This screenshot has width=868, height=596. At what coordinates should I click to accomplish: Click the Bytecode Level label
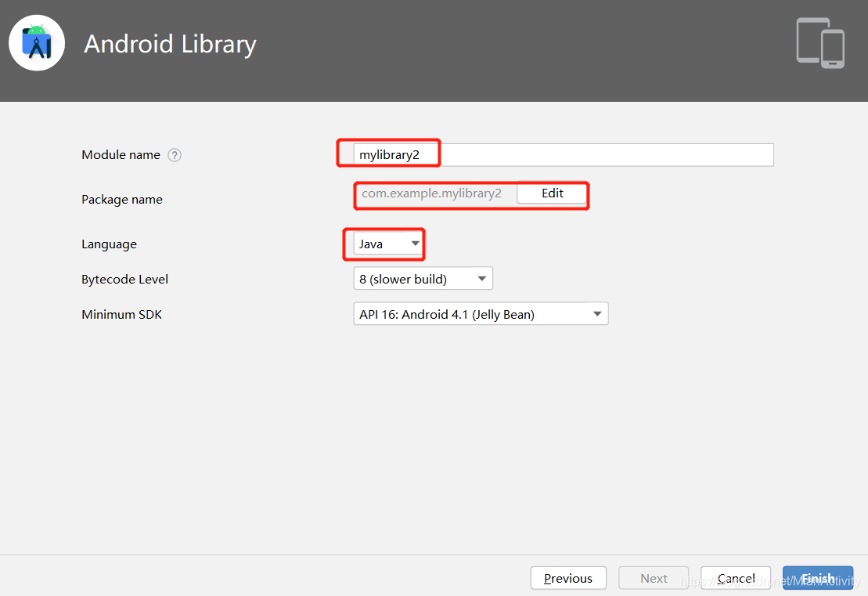coord(124,279)
